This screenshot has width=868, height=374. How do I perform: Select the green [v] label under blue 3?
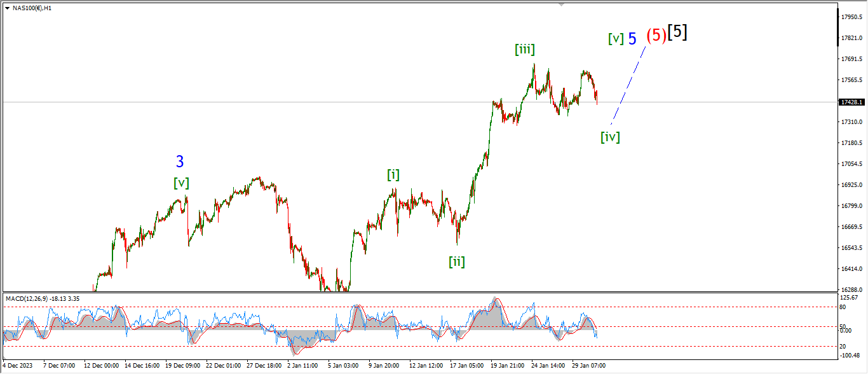(181, 183)
